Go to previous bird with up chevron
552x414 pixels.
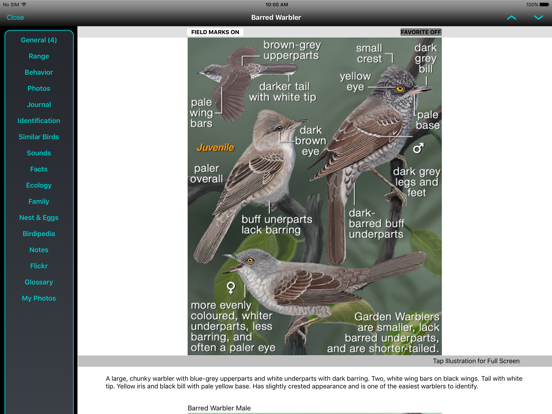(x=511, y=18)
